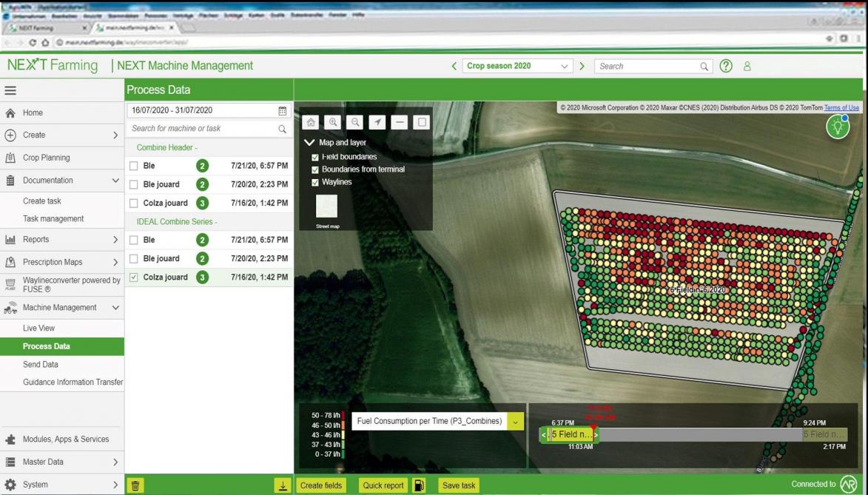This screenshot has width=868, height=495.
Task: Toggle the Field boundaries layer checkbox
Action: pyautogui.click(x=315, y=158)
